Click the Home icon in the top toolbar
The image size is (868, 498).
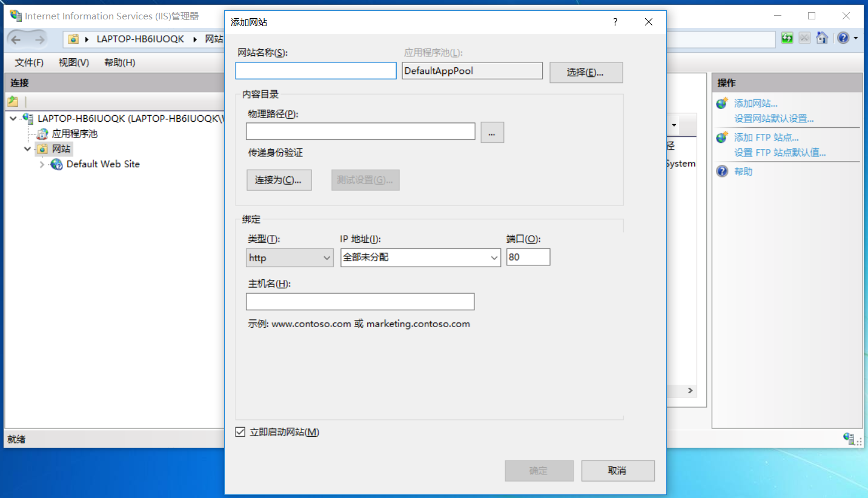click(822, 38)
